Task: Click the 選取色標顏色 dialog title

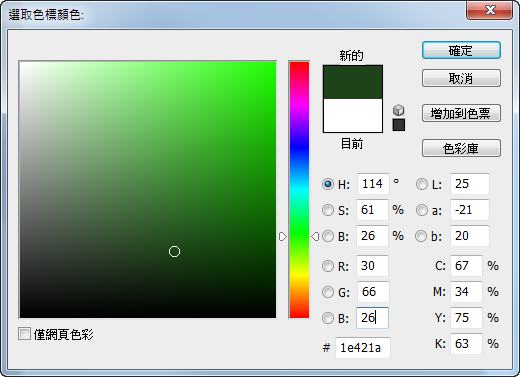Action: (46, 15)
